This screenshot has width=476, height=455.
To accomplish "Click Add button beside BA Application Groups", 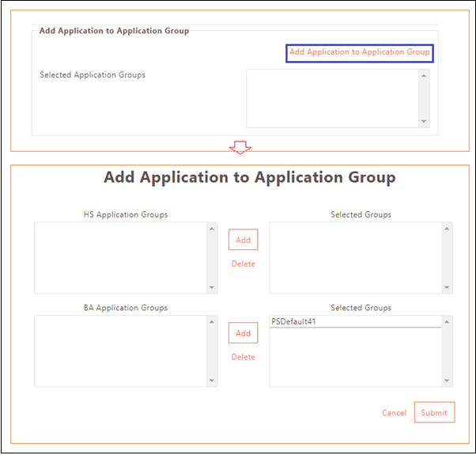I will coord(243,333).
